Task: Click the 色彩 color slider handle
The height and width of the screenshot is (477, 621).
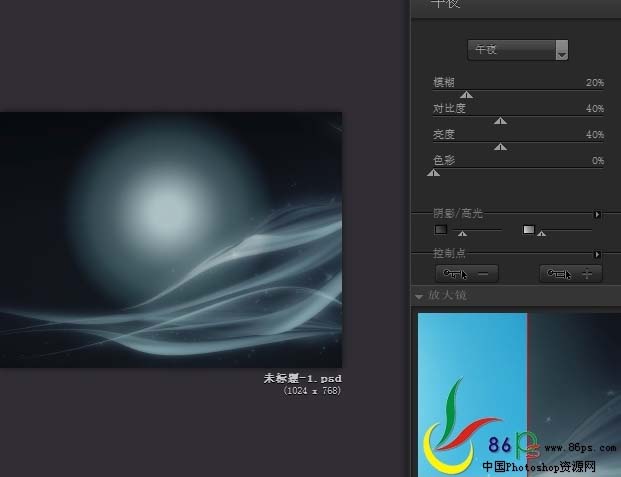Action: pyautogui.click(x=433, y=173)
